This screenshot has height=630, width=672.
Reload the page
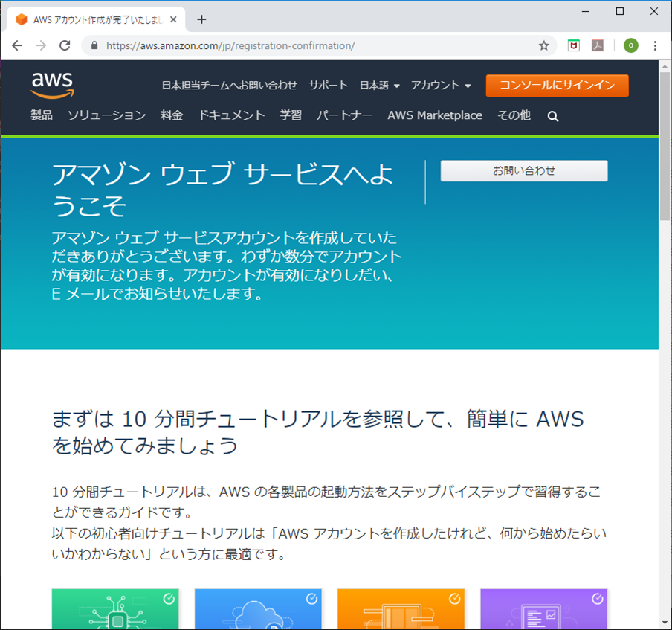(65, 45)
